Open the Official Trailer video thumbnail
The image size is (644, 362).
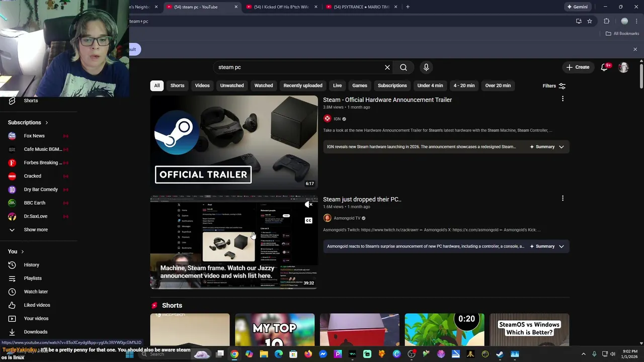pyautogui.click(x=234, y=142)
